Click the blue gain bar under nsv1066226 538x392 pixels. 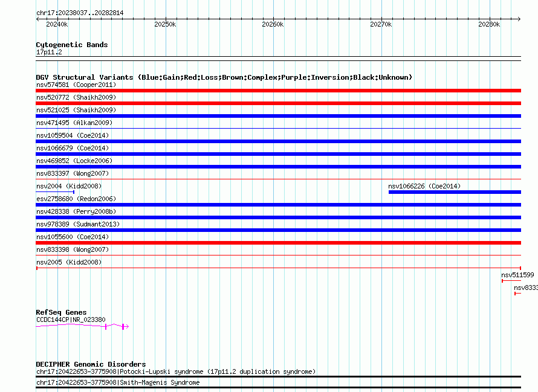click(455, 192)
